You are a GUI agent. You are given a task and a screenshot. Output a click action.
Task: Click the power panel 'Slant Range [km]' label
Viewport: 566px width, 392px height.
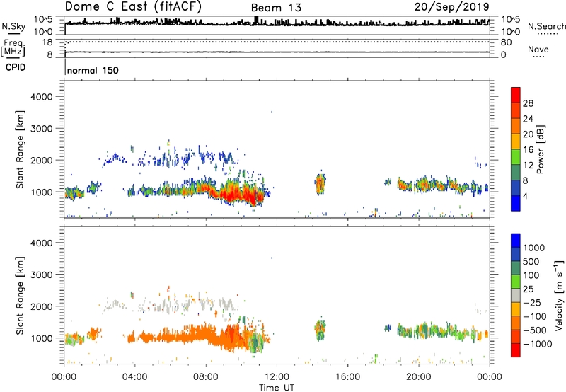[20, 149]
